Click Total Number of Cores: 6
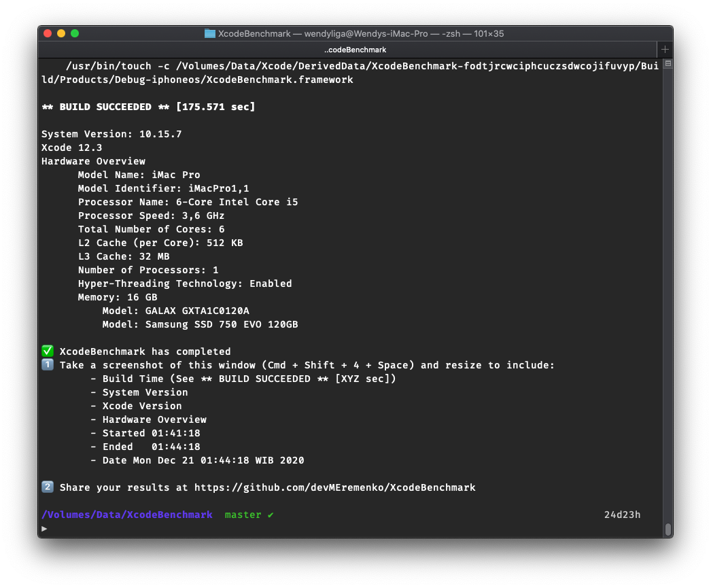This screenshot has width=711, height=588. point(151,229)
